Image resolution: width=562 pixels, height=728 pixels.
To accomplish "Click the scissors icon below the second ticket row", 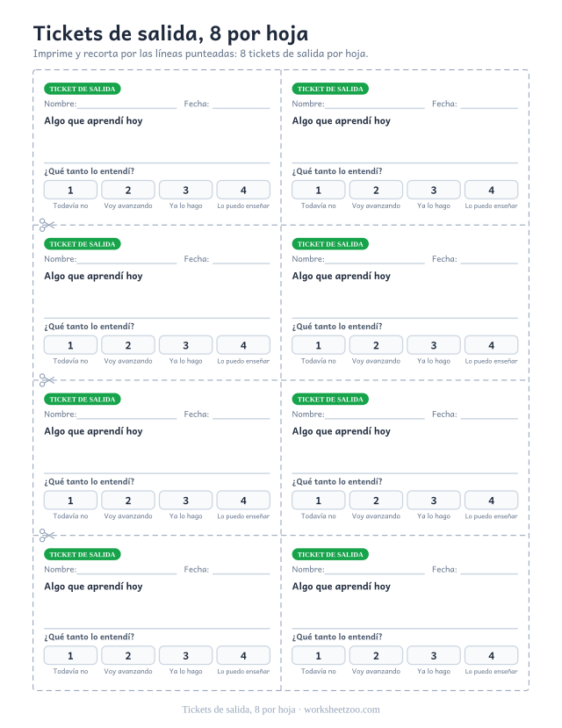I will (47, 380).
